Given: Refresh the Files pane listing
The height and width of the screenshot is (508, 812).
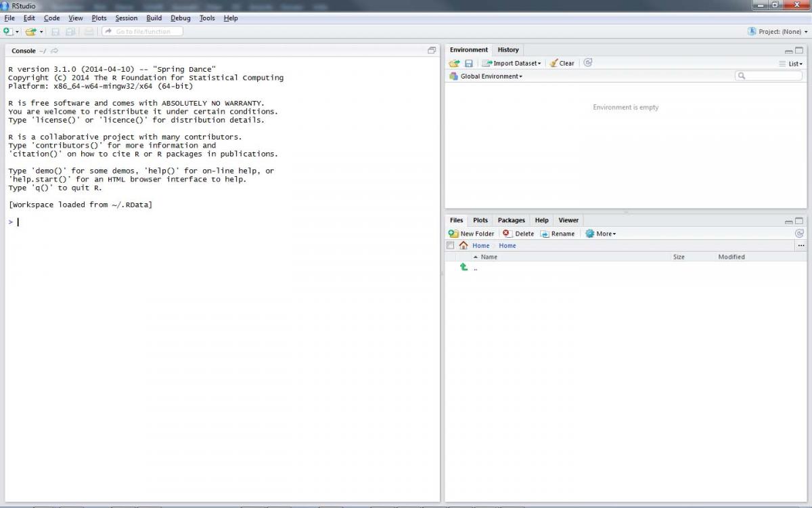Looking at the screenshot, I should point(799,233).
